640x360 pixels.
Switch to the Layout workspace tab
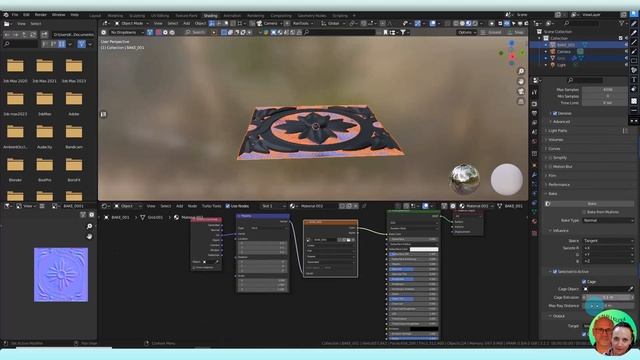pos(95,16)
